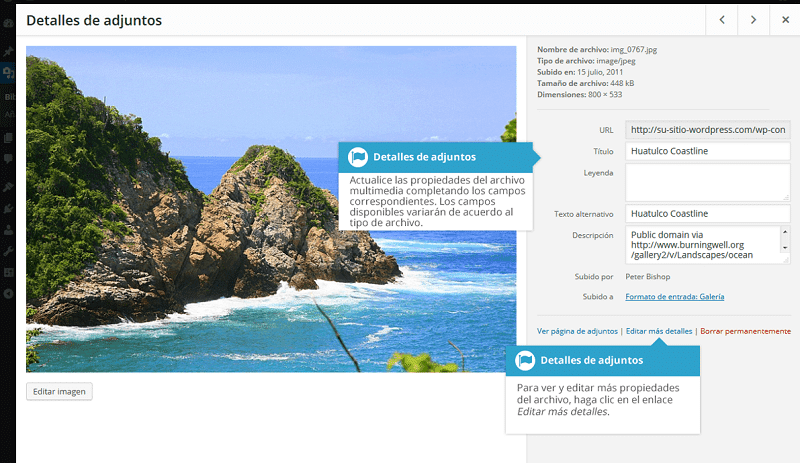The image size is (800, 463).
Task: Open Media library icon in sidebar
Action: (8, 73)
